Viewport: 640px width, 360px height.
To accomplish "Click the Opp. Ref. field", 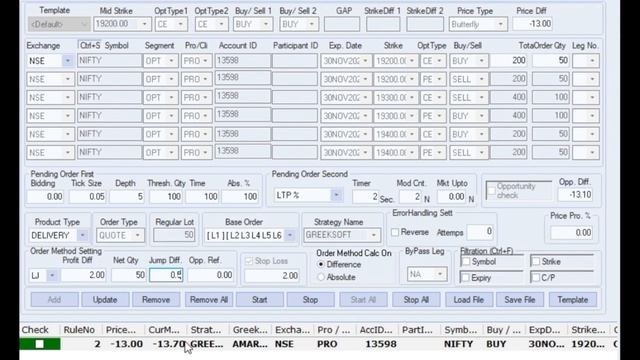I will tap(211, 275).
